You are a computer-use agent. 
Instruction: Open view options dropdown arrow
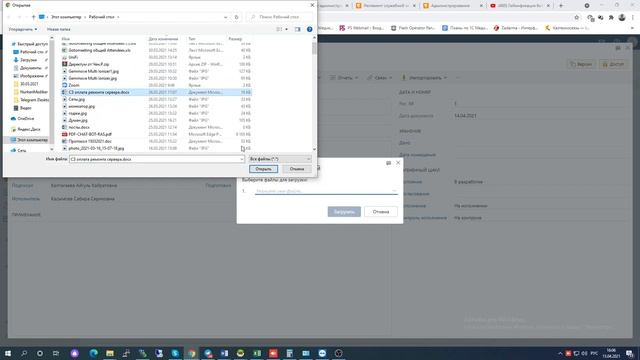(x=287, y=29)
